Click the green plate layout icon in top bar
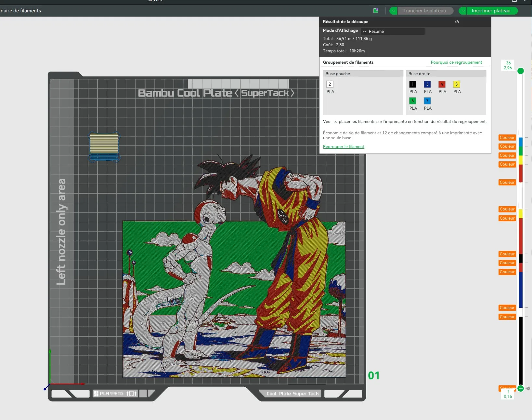 [376, 11]
